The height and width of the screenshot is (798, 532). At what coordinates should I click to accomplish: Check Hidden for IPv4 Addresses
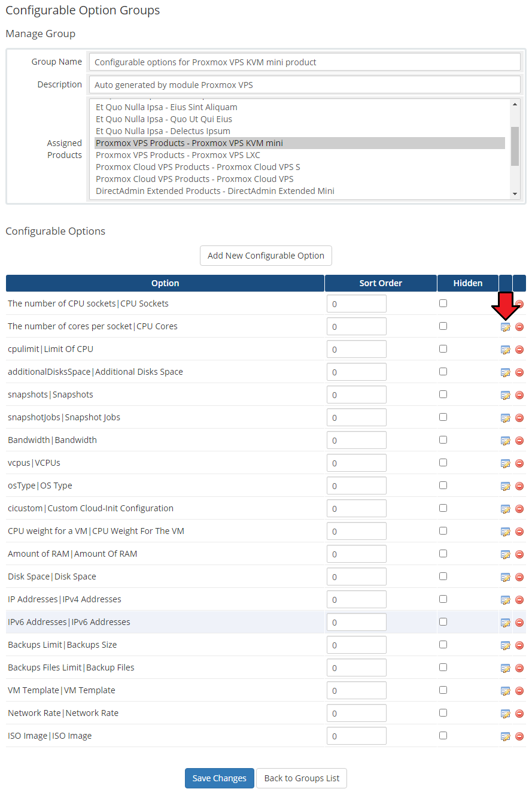(443, 599)
